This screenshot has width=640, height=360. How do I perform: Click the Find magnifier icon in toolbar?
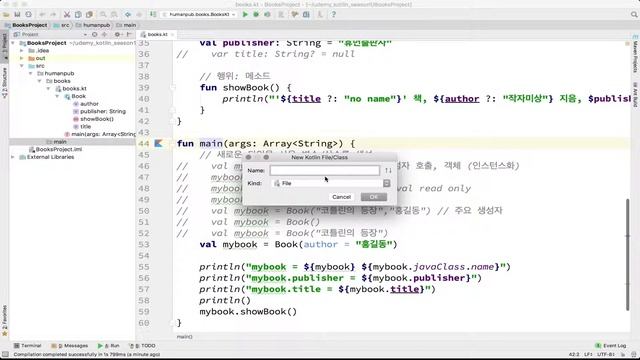coord(103,14)
